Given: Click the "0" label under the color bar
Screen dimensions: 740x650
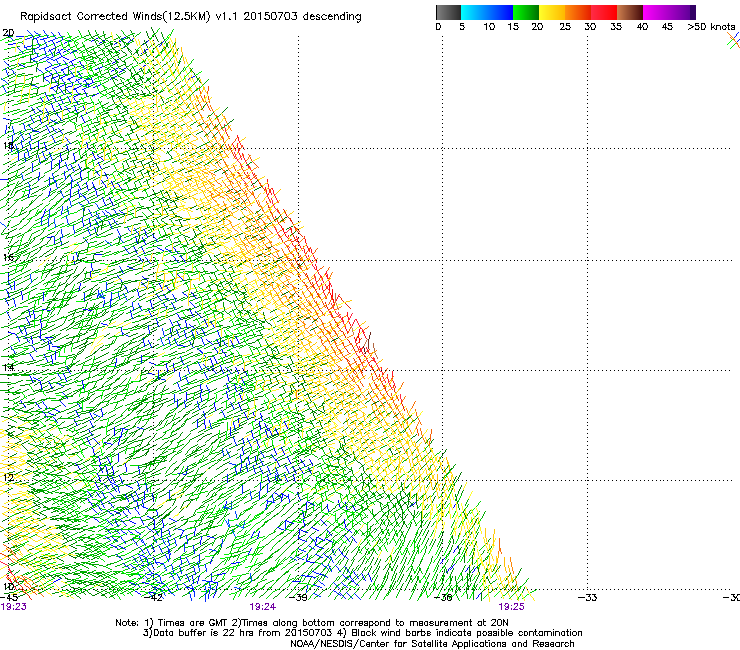Looking at the screenshot, I should pyautogui.click(x=438, y=27).
